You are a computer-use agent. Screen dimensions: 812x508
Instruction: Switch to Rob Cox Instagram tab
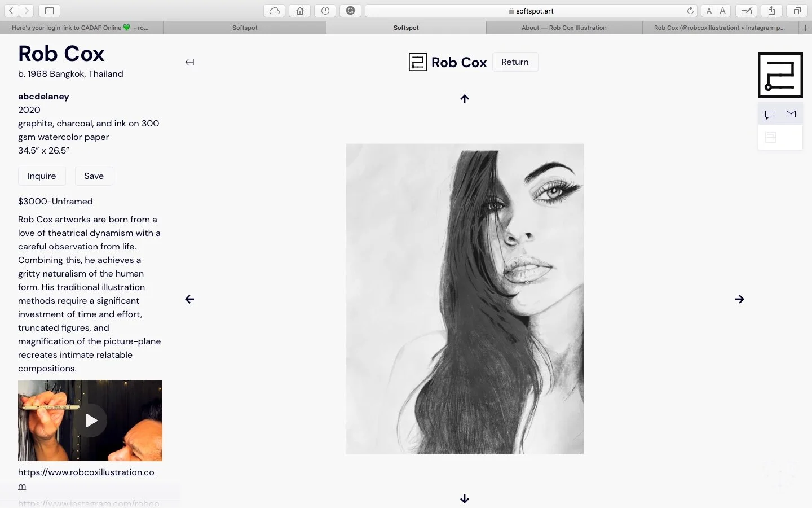[720, 28]
